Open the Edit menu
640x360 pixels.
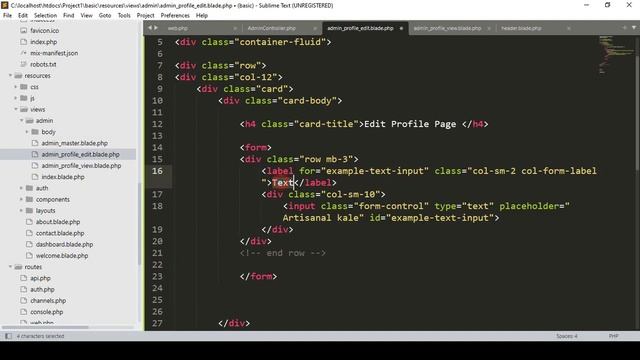click(23, 16)
